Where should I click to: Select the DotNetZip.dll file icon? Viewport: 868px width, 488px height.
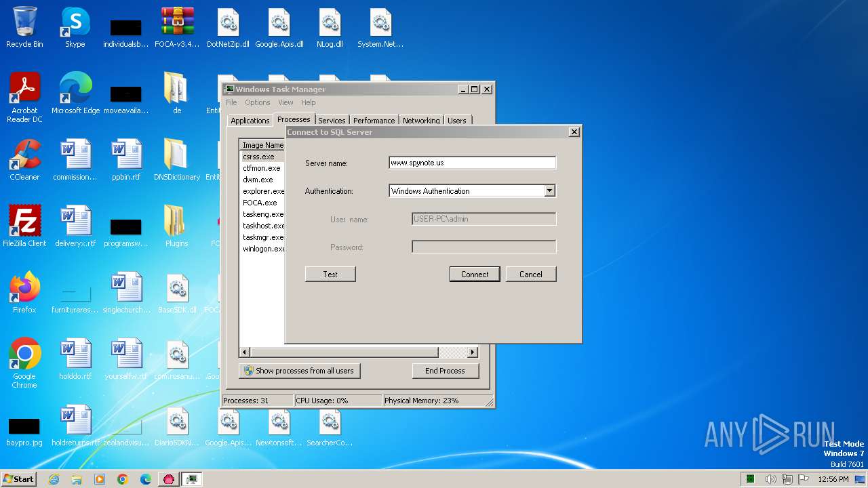(x=228, y=27)
